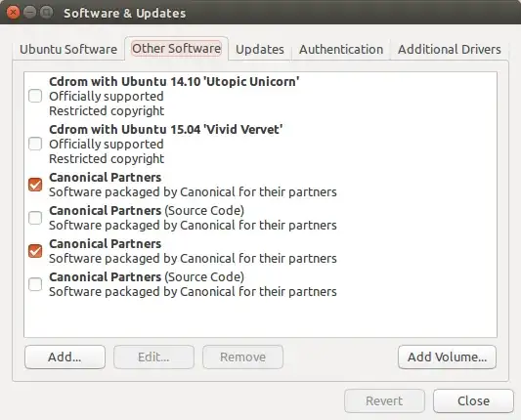This screenshot has height=420, width=521.
Task: Close the window with the red X button
Action: tap(13, 13)
